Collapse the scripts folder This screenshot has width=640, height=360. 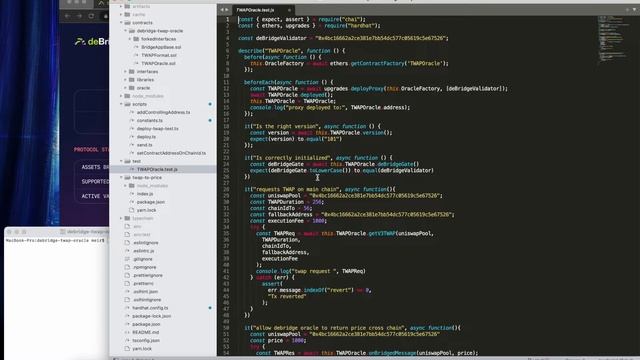pyautogui.click(x=121, y=104)
